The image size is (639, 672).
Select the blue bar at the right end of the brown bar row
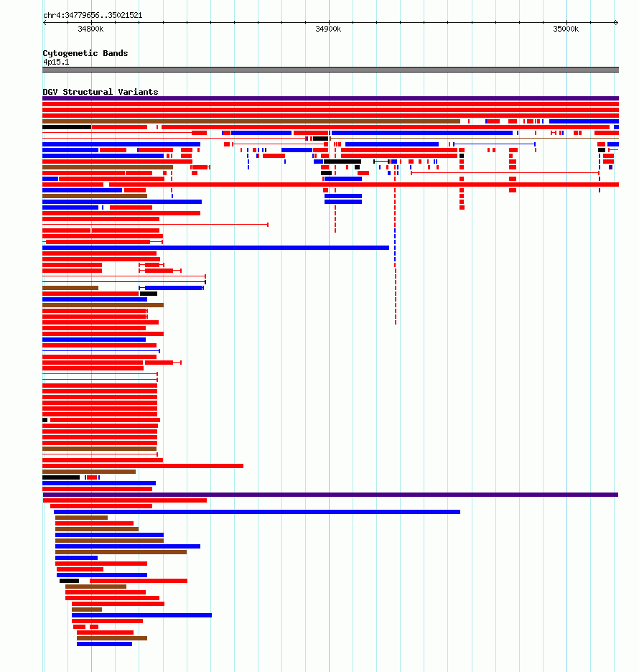pyautogui.click(x=584, y=121)
